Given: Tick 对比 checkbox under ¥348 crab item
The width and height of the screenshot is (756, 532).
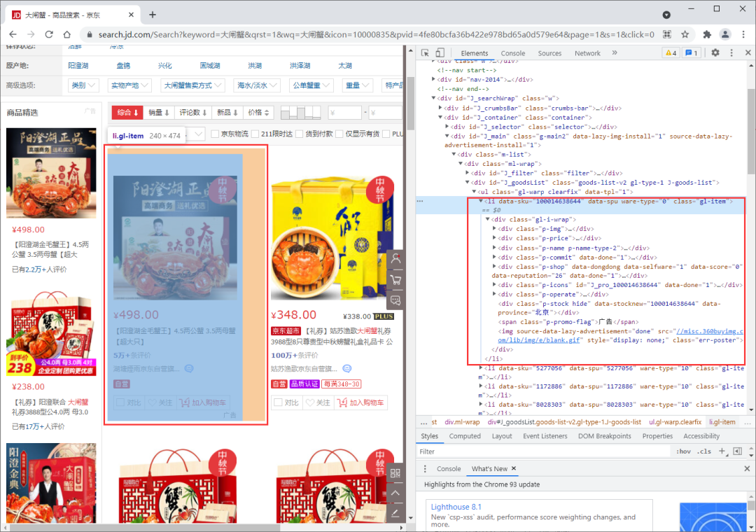Looking at the screenshot, I should (x=278, y=402).
